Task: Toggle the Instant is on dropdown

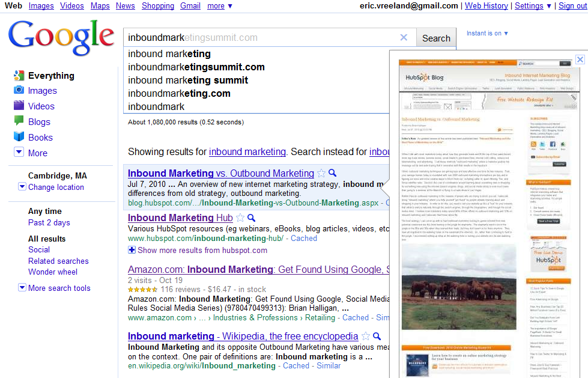Action: coord(487,33)
